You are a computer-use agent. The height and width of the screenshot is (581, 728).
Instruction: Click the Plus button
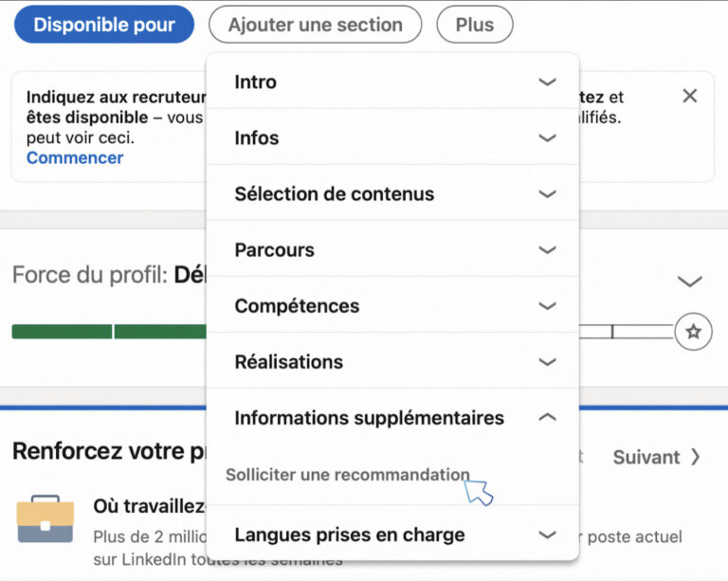tap(475, 25)
